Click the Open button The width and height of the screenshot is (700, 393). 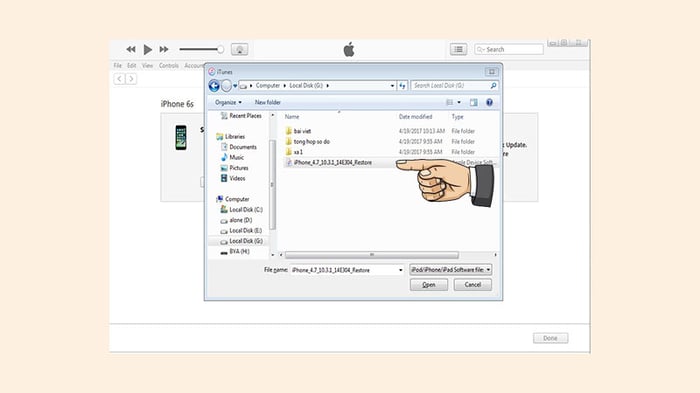429,285
